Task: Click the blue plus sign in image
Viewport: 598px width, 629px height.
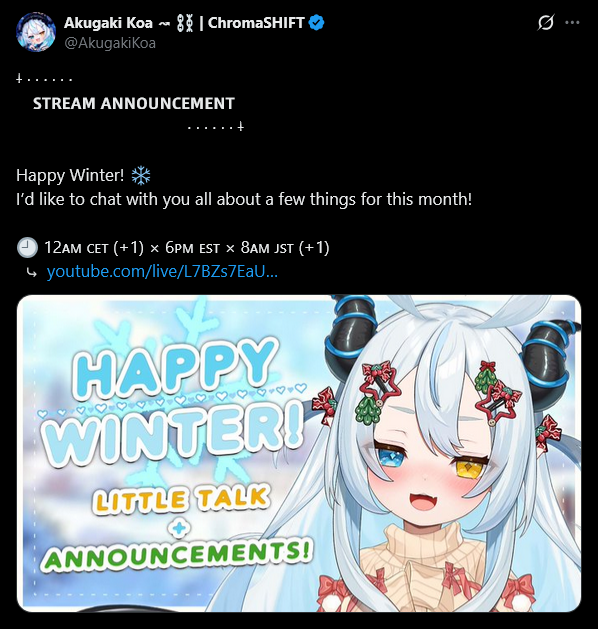Action: tap(179, 529)
